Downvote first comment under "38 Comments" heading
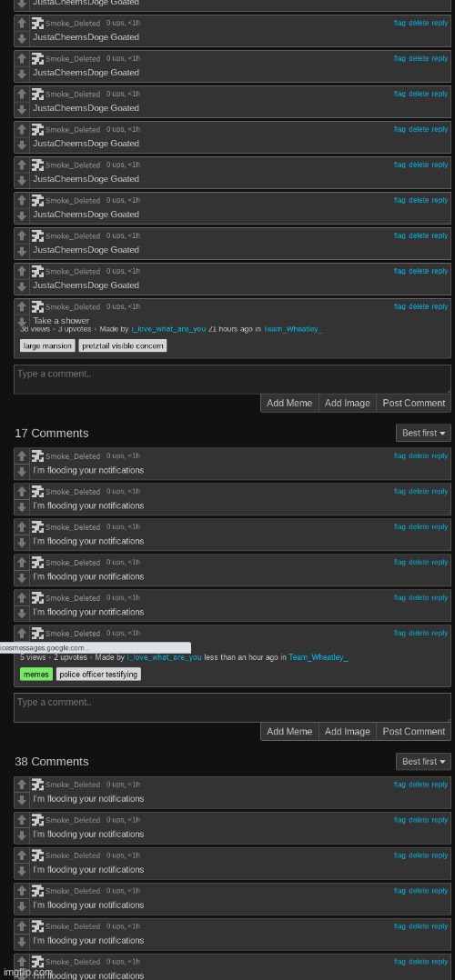 (x=22, y=799)
